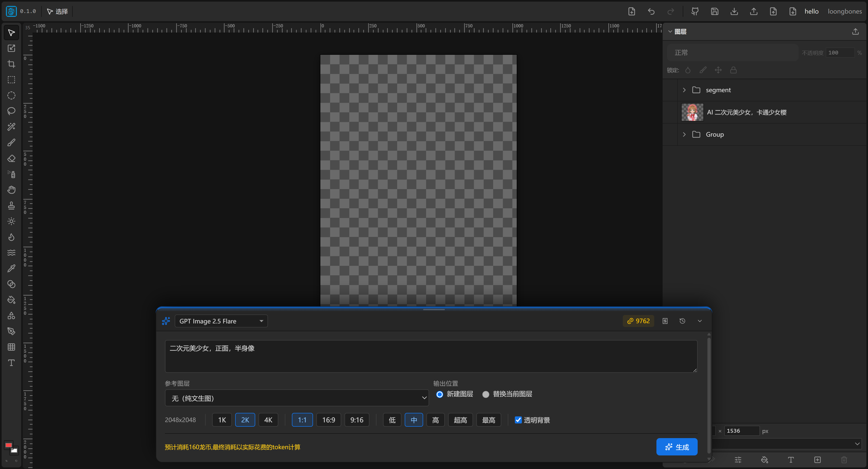Click the opacity value field showing 100
The height and width of the screenshot is (469, 868).
click(840, 53)
